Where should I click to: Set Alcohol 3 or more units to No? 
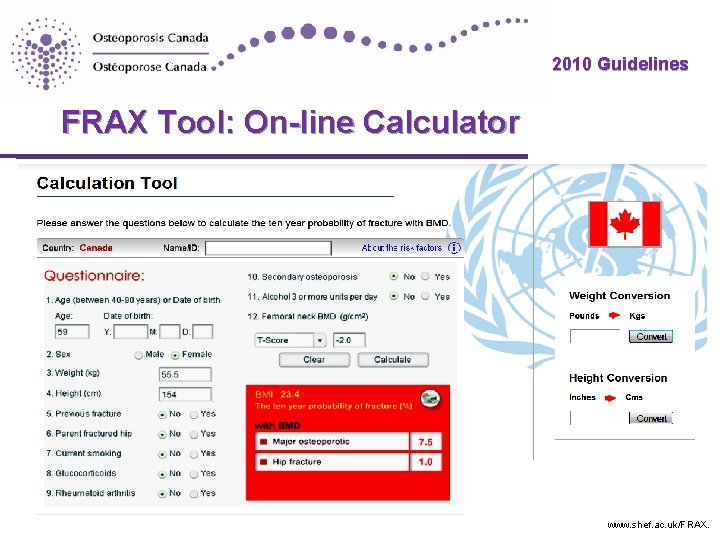[394, 296]
